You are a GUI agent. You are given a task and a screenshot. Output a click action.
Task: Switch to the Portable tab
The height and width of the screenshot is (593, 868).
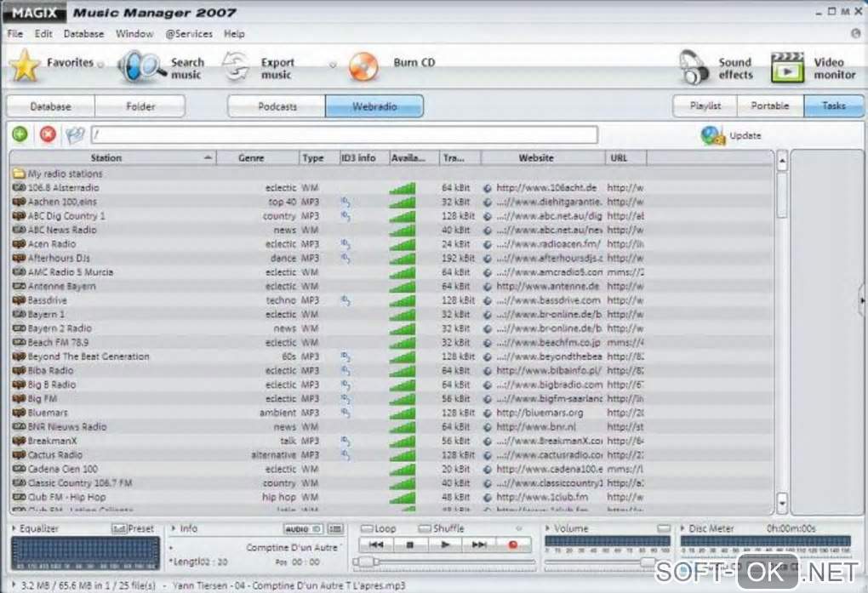(x=770, y=105)
